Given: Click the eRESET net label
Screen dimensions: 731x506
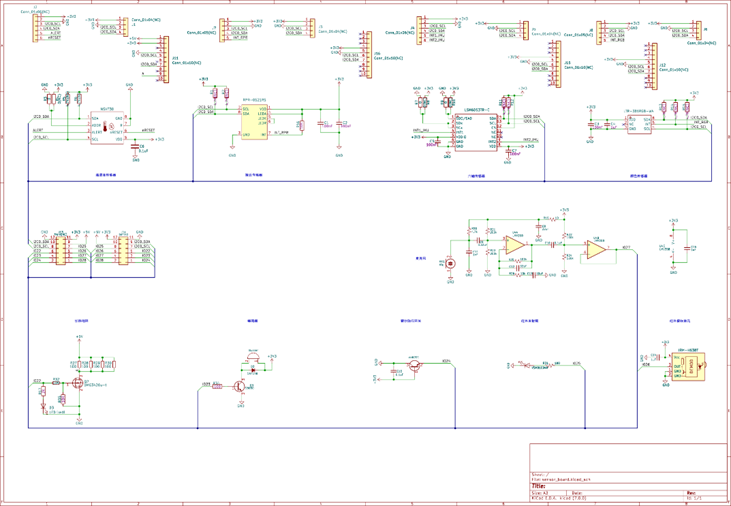Looking at the screenshot, I should click(x=148, y=131).
